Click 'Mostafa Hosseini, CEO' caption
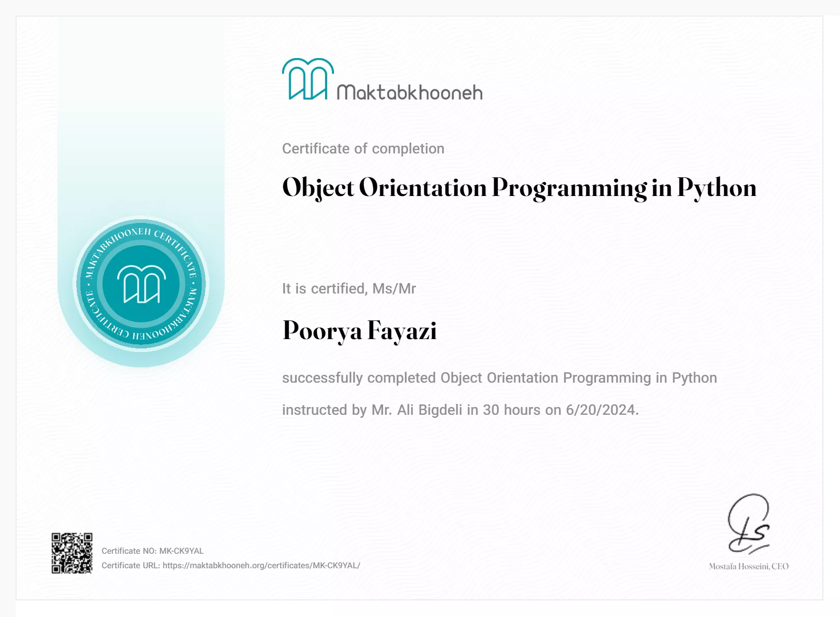The height and width of the screenshot is (617, 840). click(748, 566)
